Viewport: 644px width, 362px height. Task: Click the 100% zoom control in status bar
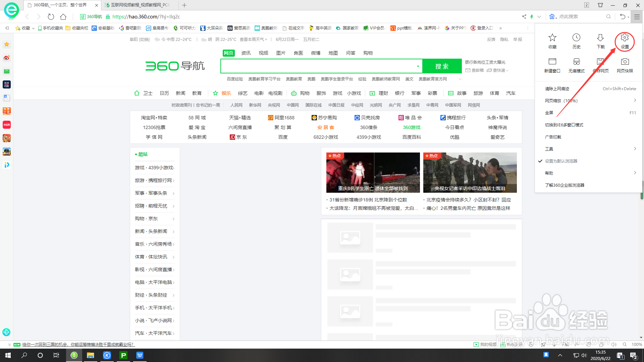(636, 345)
